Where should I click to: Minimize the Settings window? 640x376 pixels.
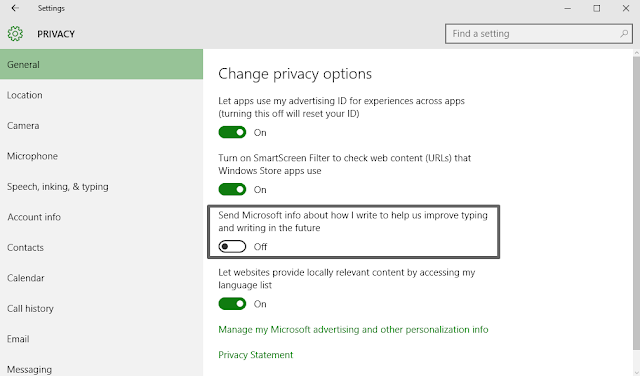tap(567, 8)
